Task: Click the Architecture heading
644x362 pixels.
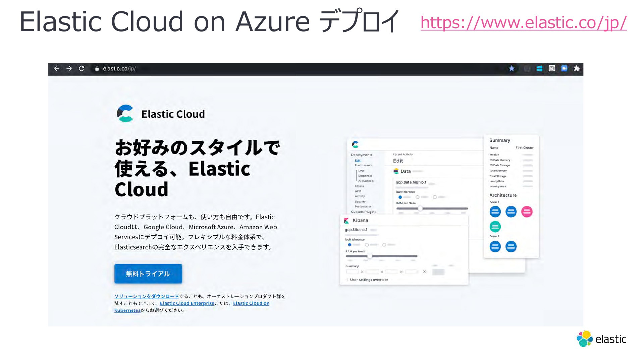Action: tap(503, 195)
